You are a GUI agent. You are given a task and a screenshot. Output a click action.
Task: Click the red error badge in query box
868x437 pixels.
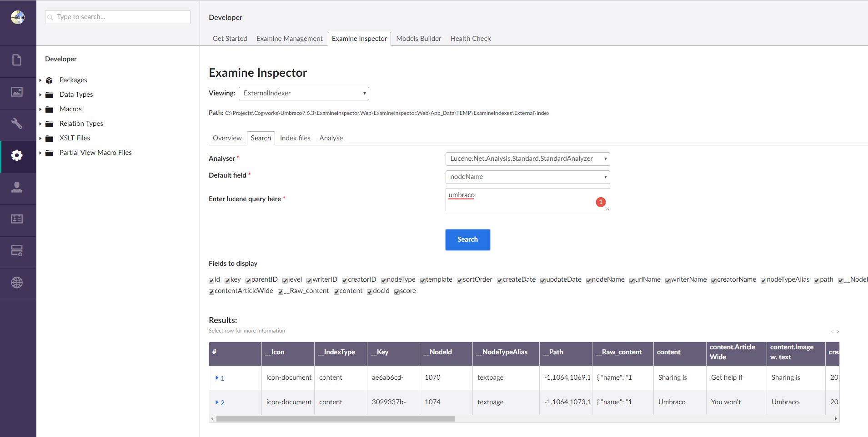point(601,202)
